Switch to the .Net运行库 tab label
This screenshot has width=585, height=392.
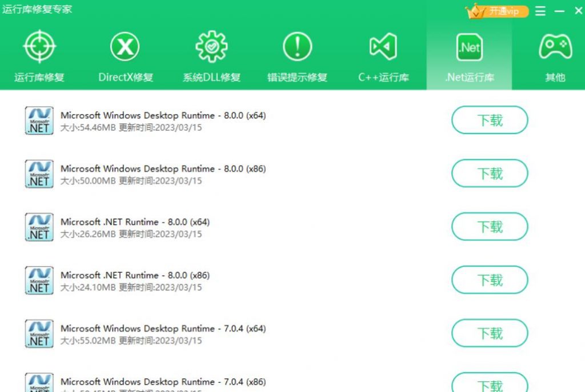(470, 78)
